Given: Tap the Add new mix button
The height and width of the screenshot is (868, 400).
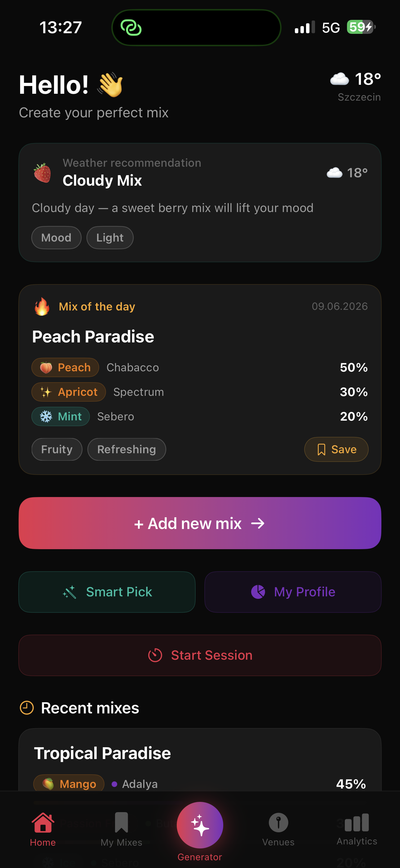Looking at the screenshot, I should (200, 523).
